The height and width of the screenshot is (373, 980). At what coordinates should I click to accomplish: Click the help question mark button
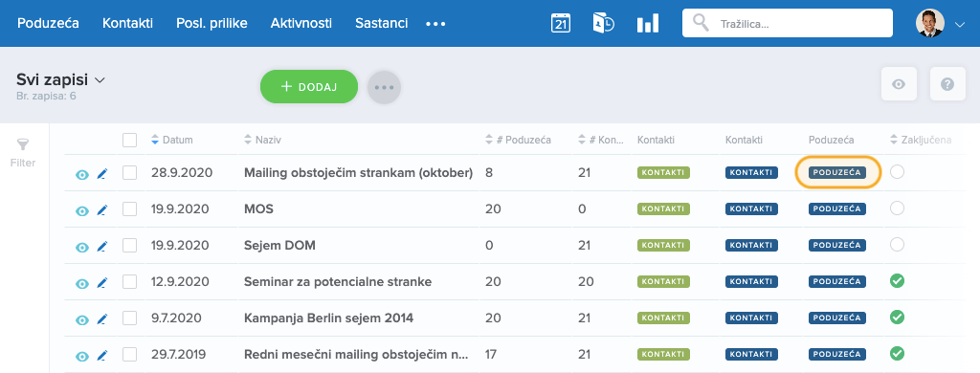point(947,84)
